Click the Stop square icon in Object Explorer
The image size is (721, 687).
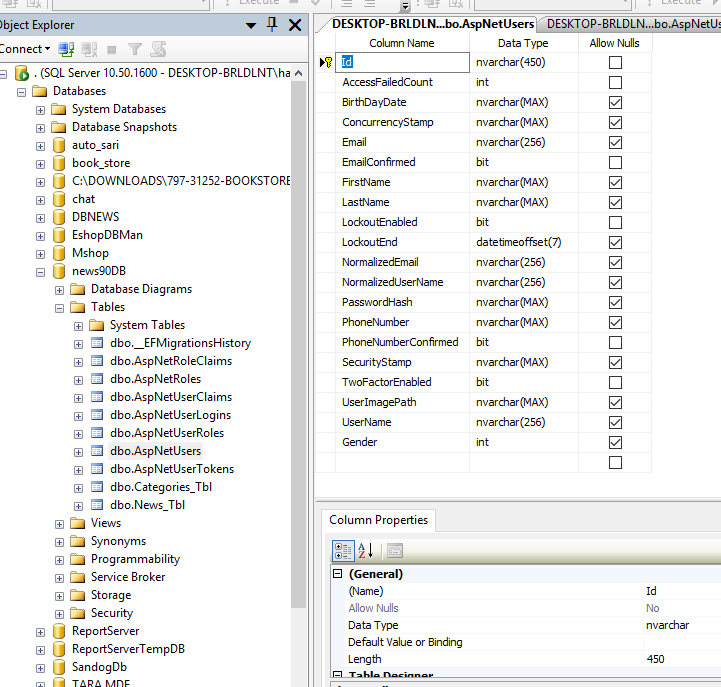[111, 49]
